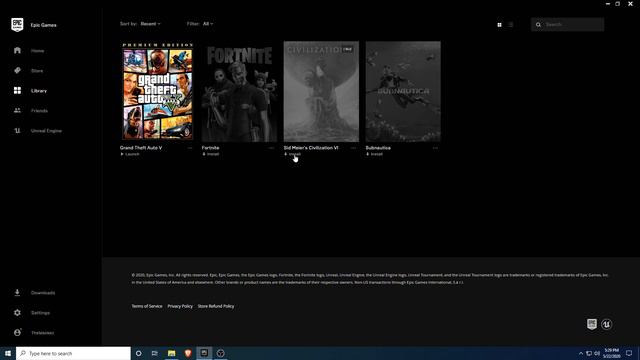Screen dimensions: 640x360
Task: Click the Unreal Engine footer logo
Action: [x=607, y=324]
